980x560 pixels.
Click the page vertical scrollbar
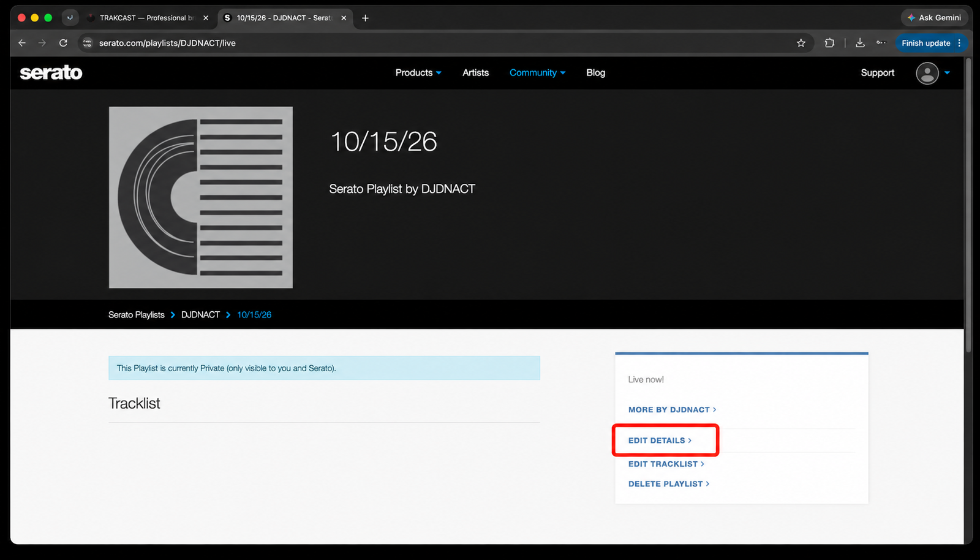(x=968, y=205)
